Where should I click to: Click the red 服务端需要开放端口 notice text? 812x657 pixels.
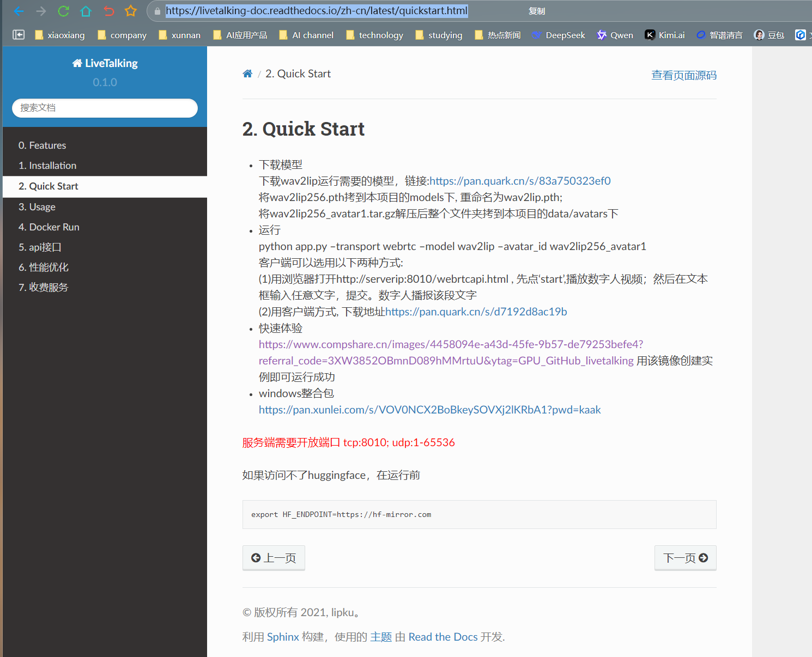(349, 442)
